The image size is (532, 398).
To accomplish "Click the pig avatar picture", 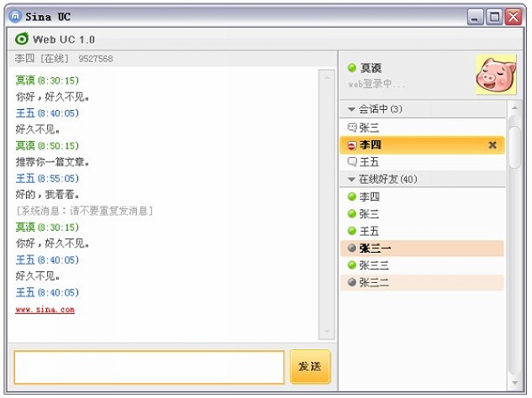I will (497, 75).
